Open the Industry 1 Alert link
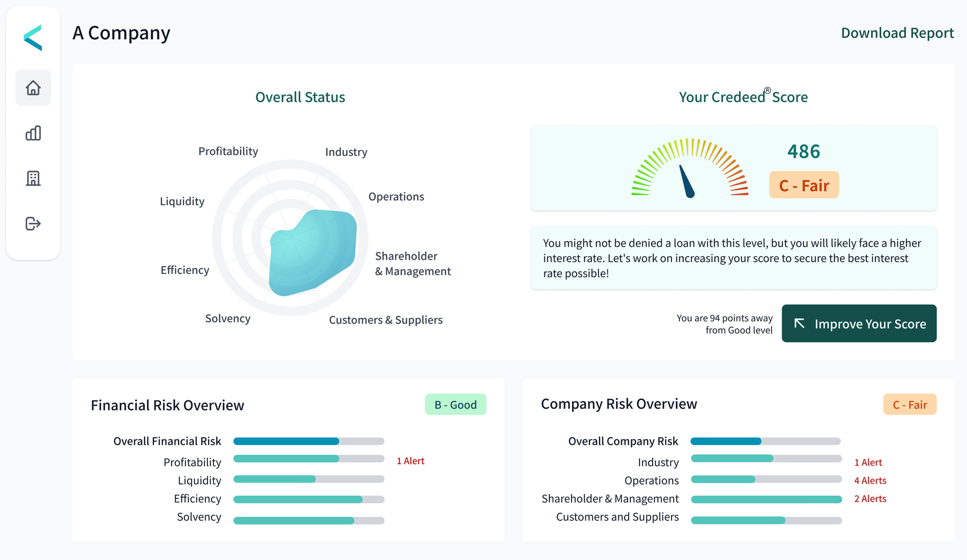Image resolution: width=967 pixels, height=560 pixels. point(868,462)
